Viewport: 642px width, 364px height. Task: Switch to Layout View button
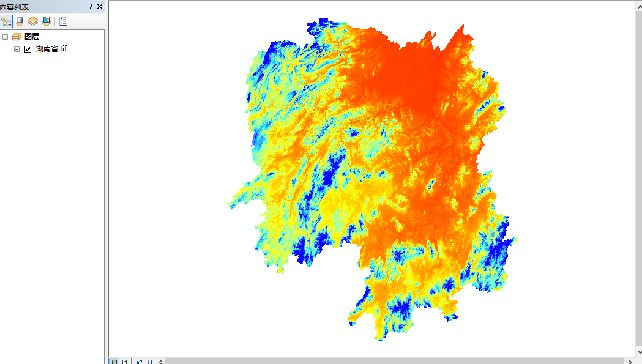124,362
